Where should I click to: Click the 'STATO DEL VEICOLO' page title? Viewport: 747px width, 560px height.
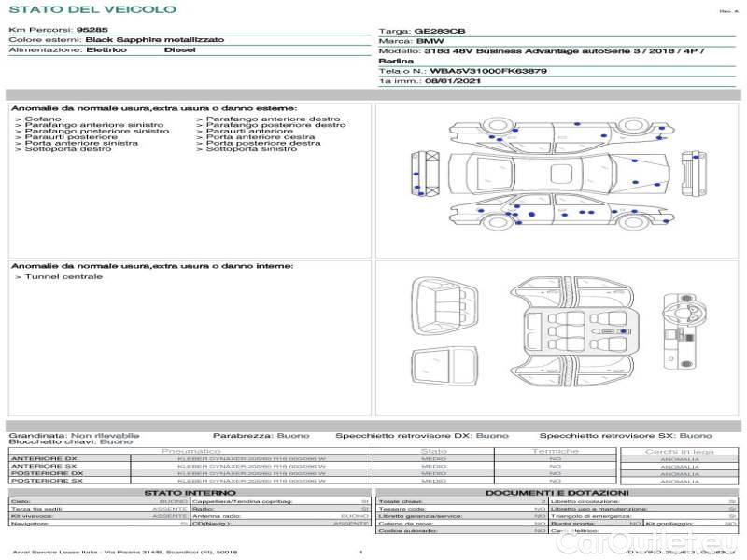click(x=92, y=9)
